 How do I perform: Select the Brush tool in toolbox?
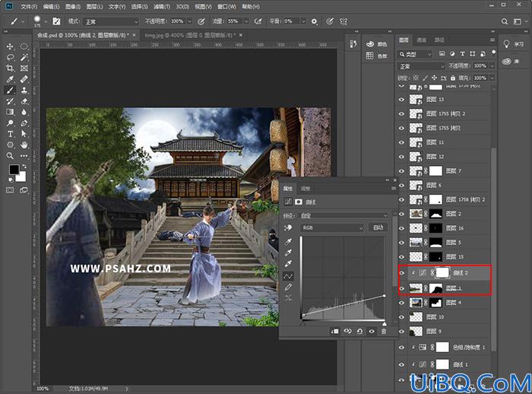[10, 91]
